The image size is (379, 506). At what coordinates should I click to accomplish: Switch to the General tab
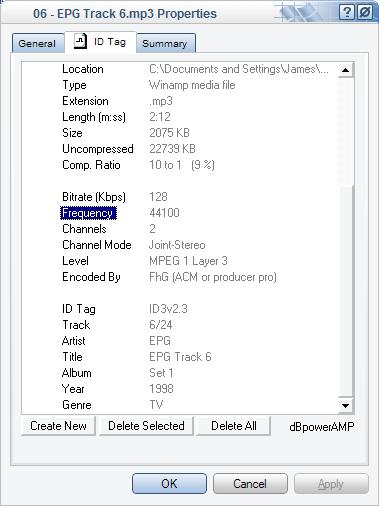(38, 43)
